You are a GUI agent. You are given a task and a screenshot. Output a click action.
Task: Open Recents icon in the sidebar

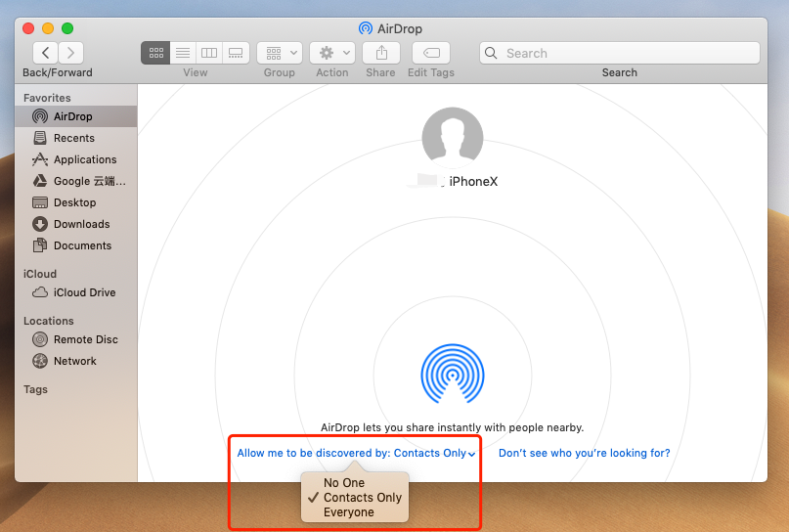40,138
